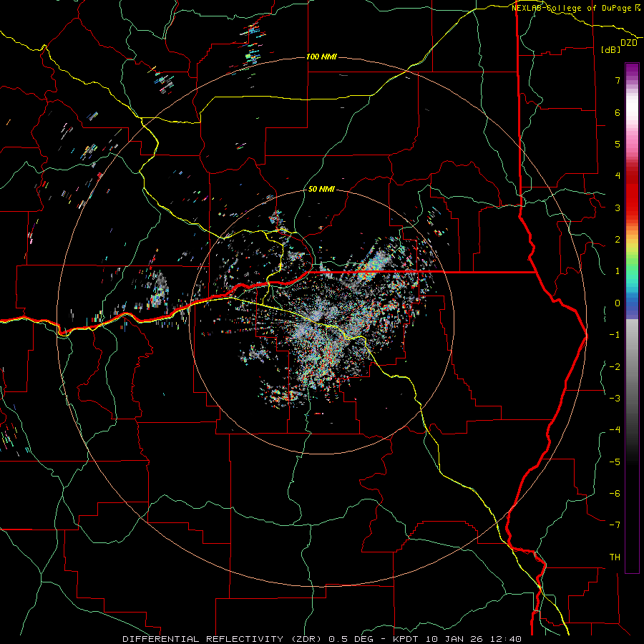Click the NEXLAB-College of DuPage credit text
This screenshot has width=644, height=644.
point(576,8)
